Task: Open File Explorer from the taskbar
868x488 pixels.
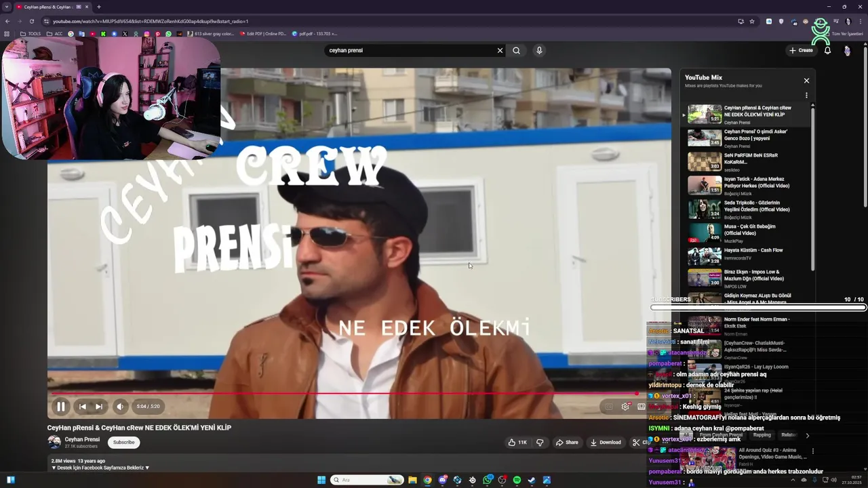Action: pyautogui.click(x=412, y=480)
